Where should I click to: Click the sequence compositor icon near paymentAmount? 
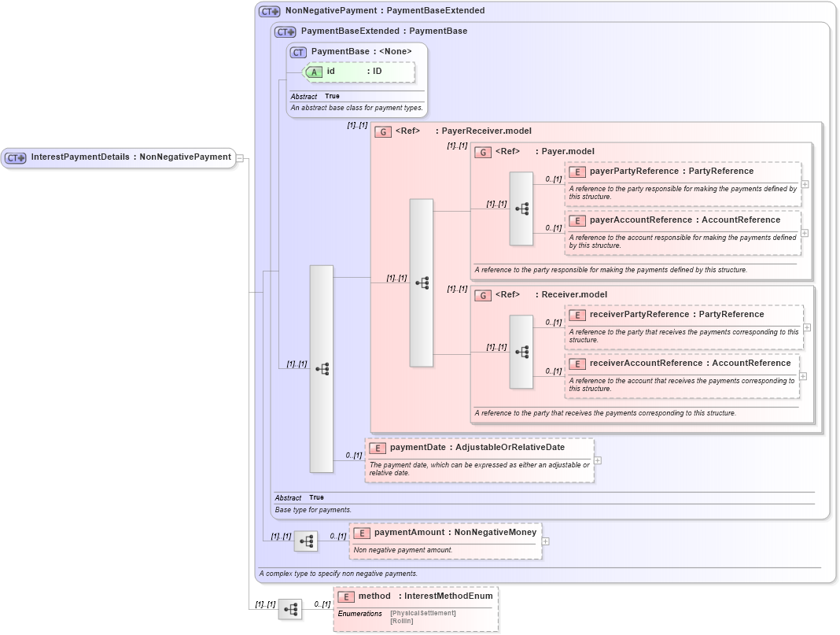pos(306,541)
